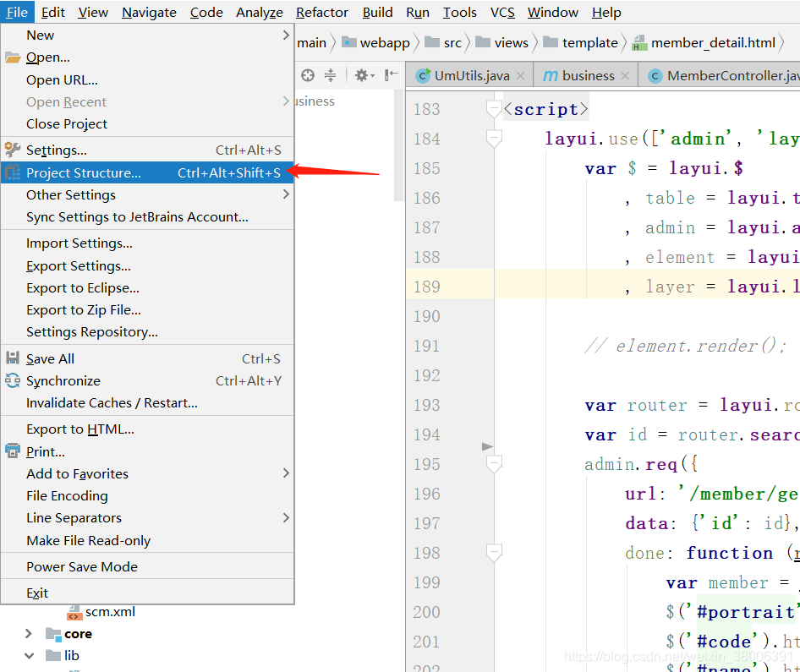Select Import Settings...

pyautogui.click(x=147, y=243)
